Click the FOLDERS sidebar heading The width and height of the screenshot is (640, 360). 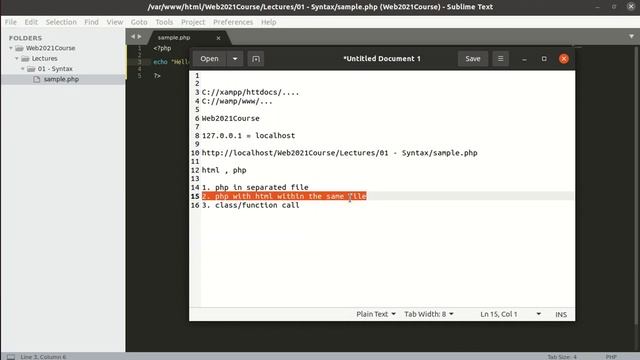tap(25, 38)
